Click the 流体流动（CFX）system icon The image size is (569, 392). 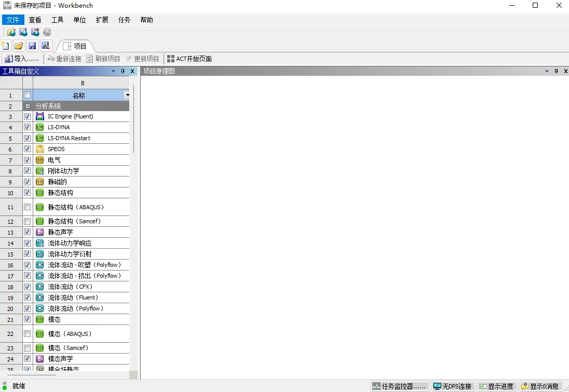(40, 287)
